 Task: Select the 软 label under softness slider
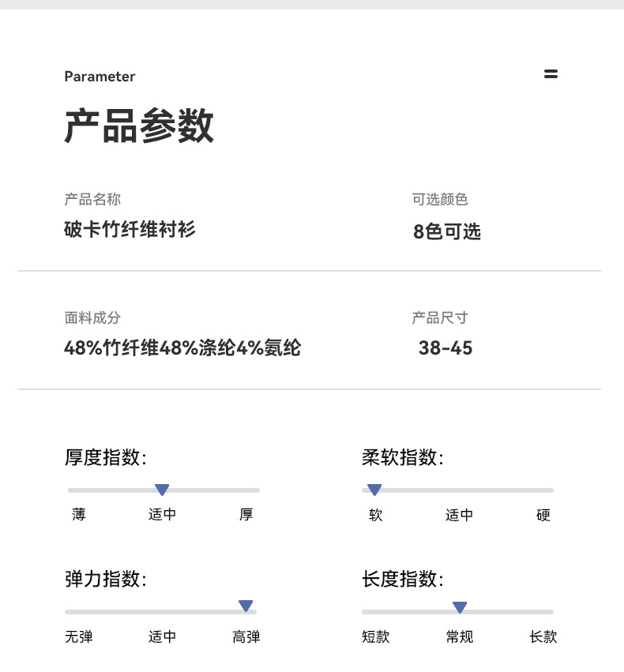coord(375,514)
